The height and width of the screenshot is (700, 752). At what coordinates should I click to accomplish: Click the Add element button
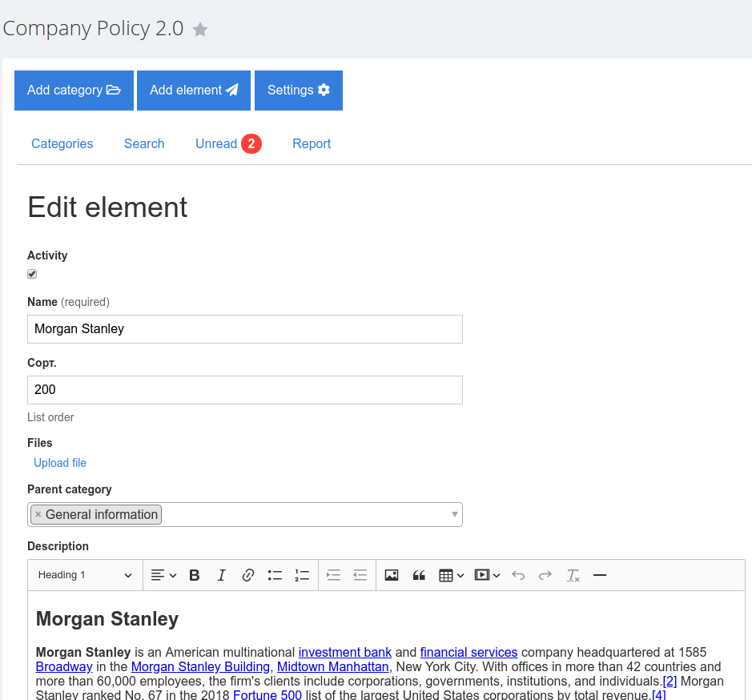(194, 91)
